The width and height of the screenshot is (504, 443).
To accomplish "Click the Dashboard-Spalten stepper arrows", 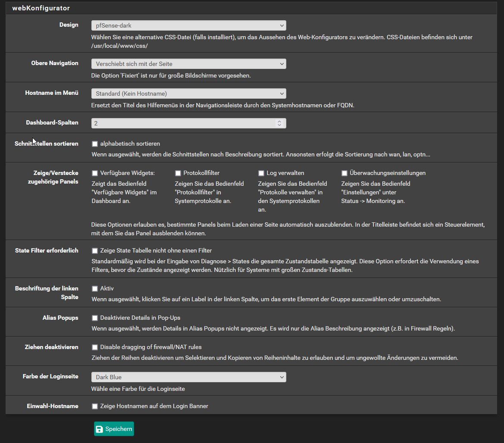I will 279,123.
